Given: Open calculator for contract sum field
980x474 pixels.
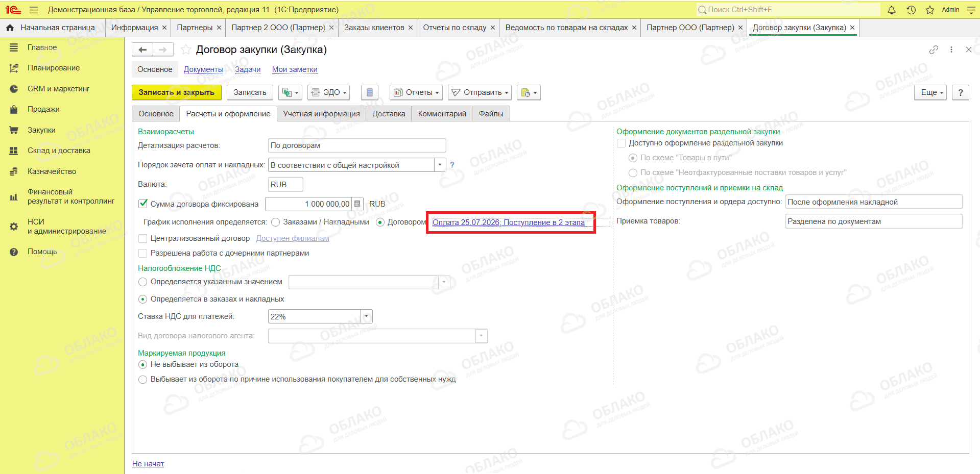Looking at the screenshot, I should coord(357,204).
